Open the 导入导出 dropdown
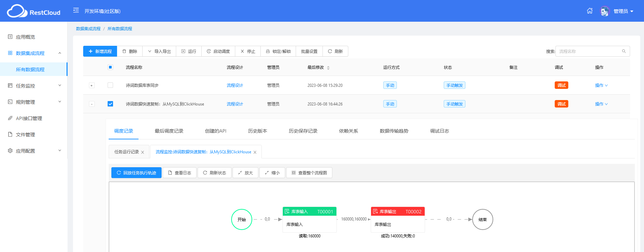The image size is (644, 252). pyautogui.click(x=159, y=51)
